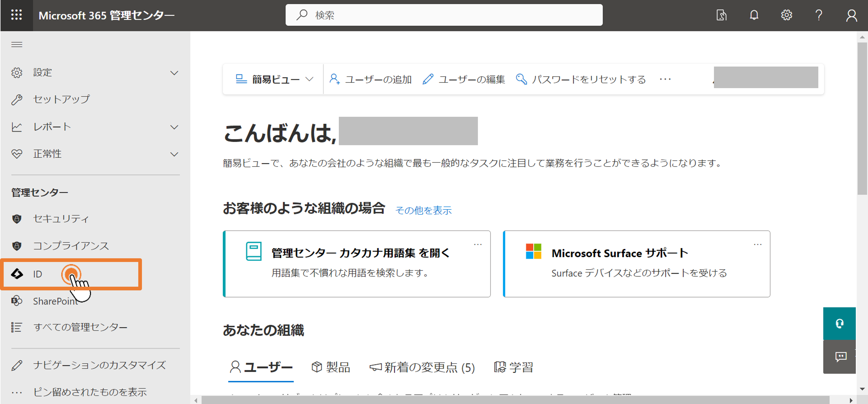Image resolution: width=868 pixels, height=404 pixels.
Task: Open the settings gear in the header
Action: pyautogui.click(x=786, y=15)
